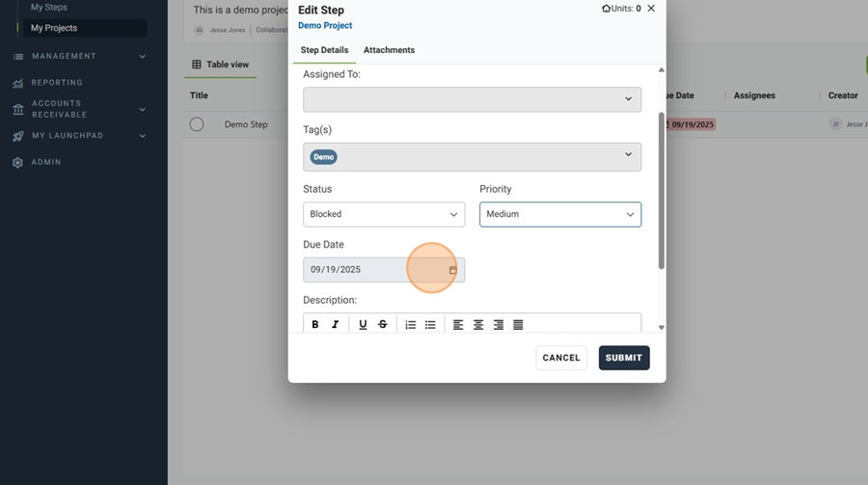The image size is (868, 485).
Task: Open the Status dropdown showing Blocked
Action: (384, 214)
